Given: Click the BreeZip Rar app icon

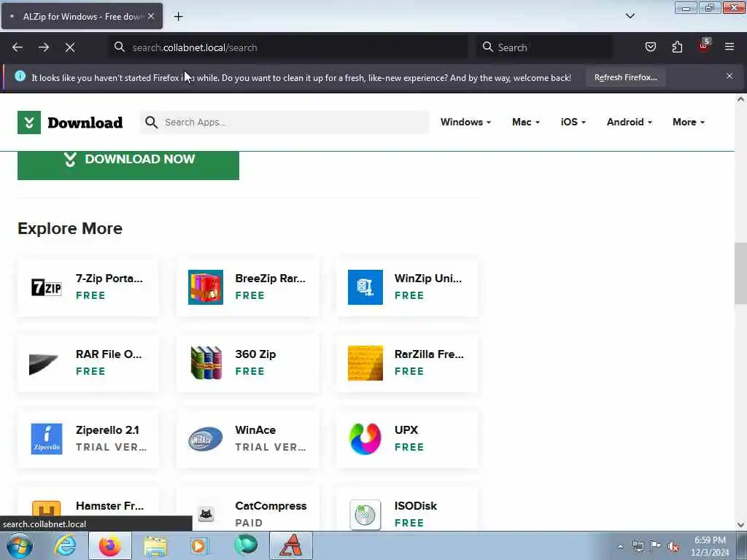Looking at the screenshot, I should click(205, 287).
